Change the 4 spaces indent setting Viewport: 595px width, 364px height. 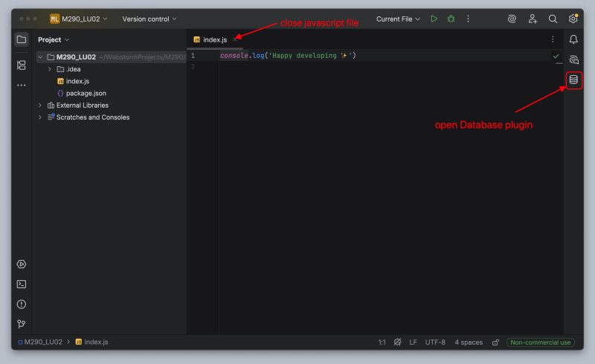pyautogui.click(x=469, y=342)
